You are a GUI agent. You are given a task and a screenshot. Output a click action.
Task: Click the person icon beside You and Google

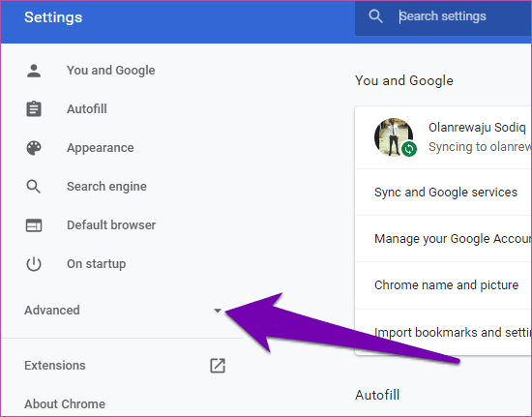34,71
